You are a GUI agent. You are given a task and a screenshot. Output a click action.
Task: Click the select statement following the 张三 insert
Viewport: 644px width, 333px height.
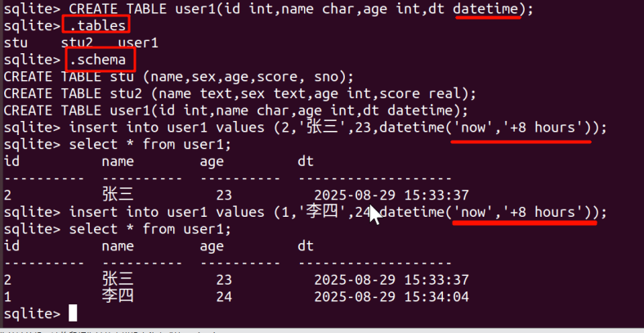pyautogui.click(x=150, y=145)
